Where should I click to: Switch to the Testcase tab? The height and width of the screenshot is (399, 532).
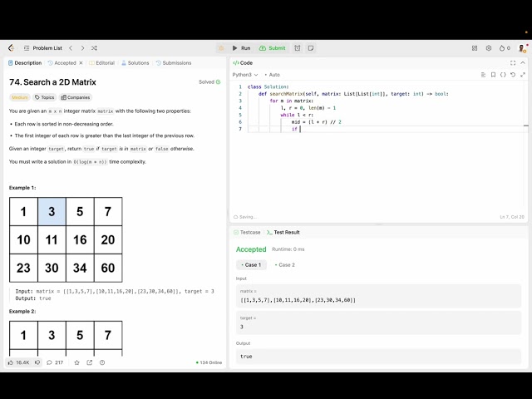coord(247,233)
